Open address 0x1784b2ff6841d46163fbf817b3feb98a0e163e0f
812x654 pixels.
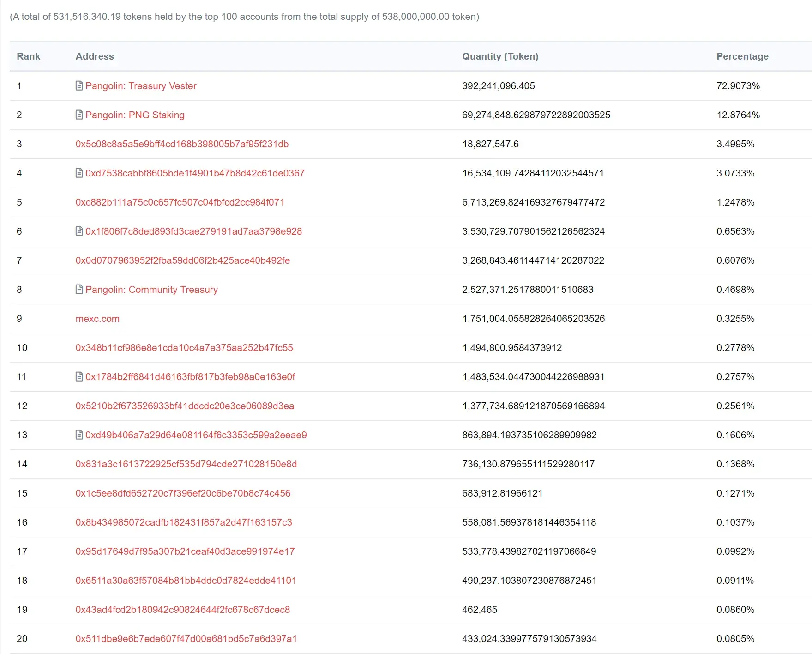point(190,377)
